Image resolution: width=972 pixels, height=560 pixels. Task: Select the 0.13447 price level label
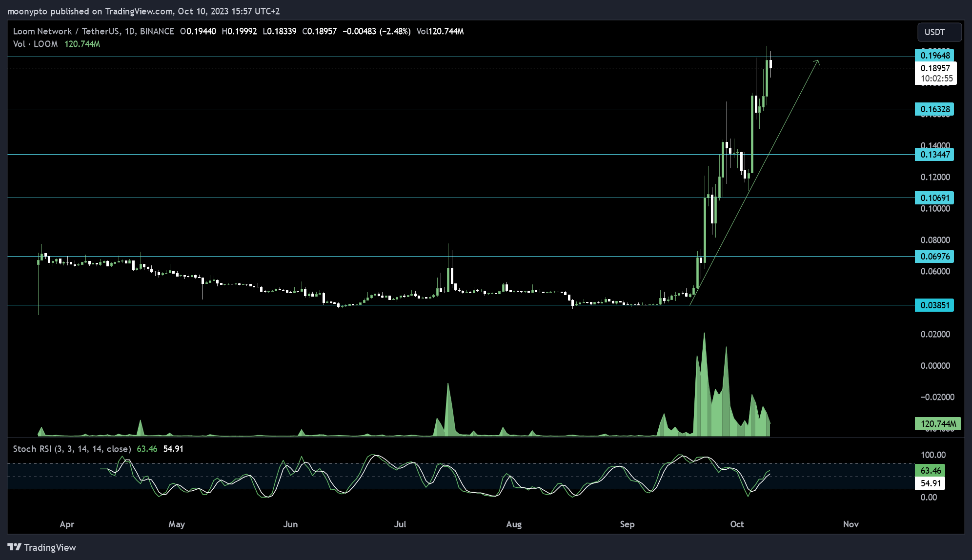click(934, 154)
